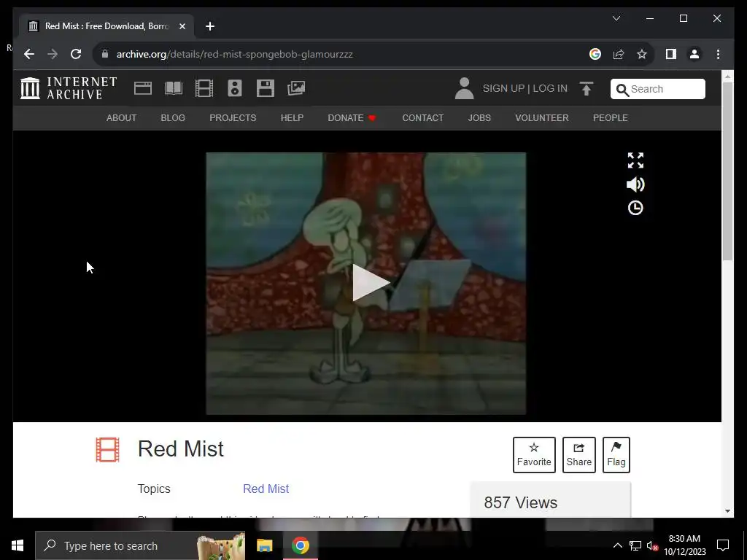This screenshot has width=747, height=560.
Task: Open File Explorer from taskbar
Action: (x=264, y=545)
